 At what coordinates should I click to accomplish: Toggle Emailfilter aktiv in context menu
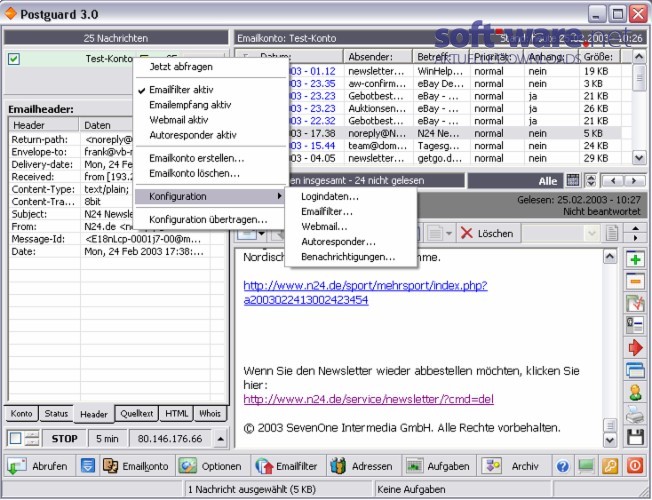(211, 90)
